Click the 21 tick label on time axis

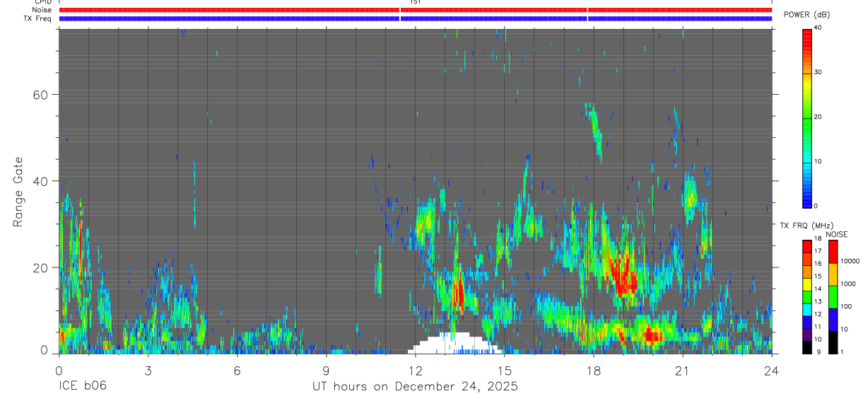682,371
